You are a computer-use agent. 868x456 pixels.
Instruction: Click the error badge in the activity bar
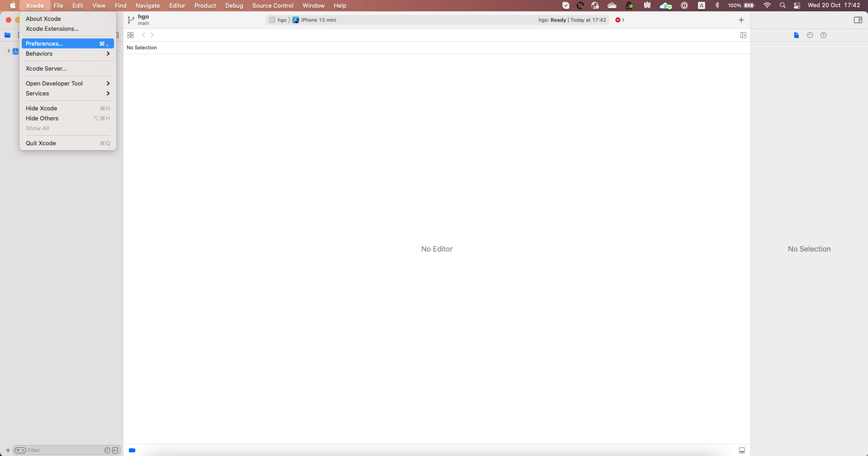tap(620, 20)
